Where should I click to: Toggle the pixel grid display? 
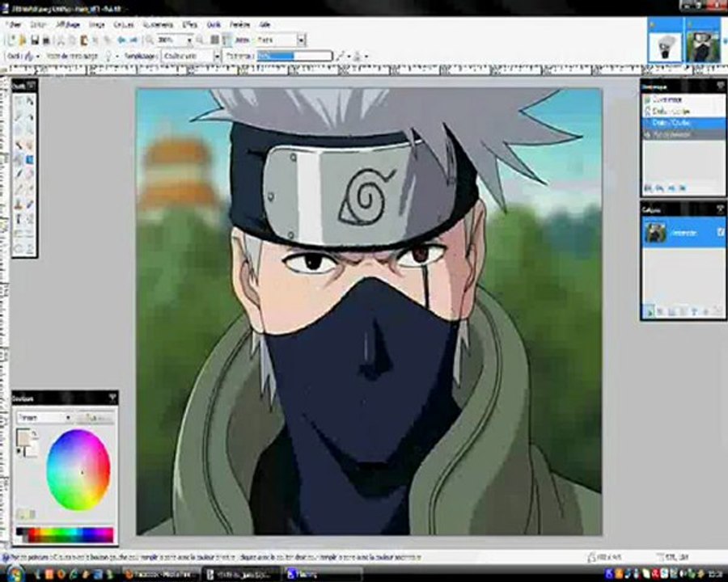(x=215, y=40)
